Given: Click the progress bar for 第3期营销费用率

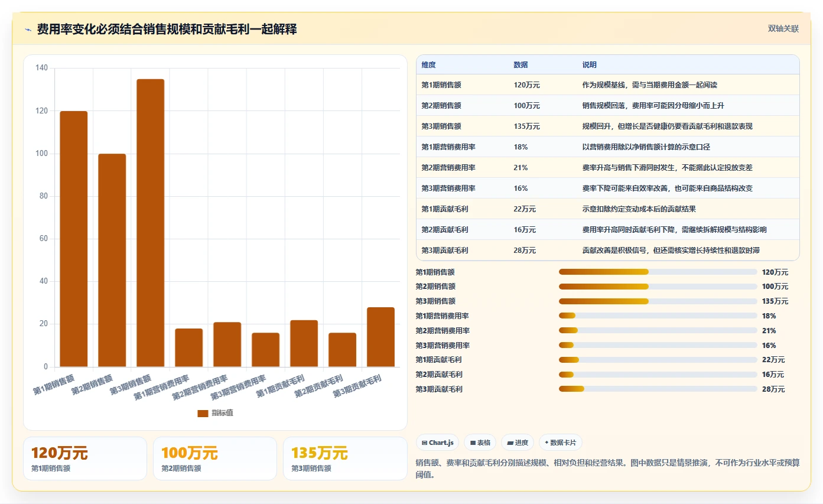Looking at the screenshot, I should pos(658,345).
